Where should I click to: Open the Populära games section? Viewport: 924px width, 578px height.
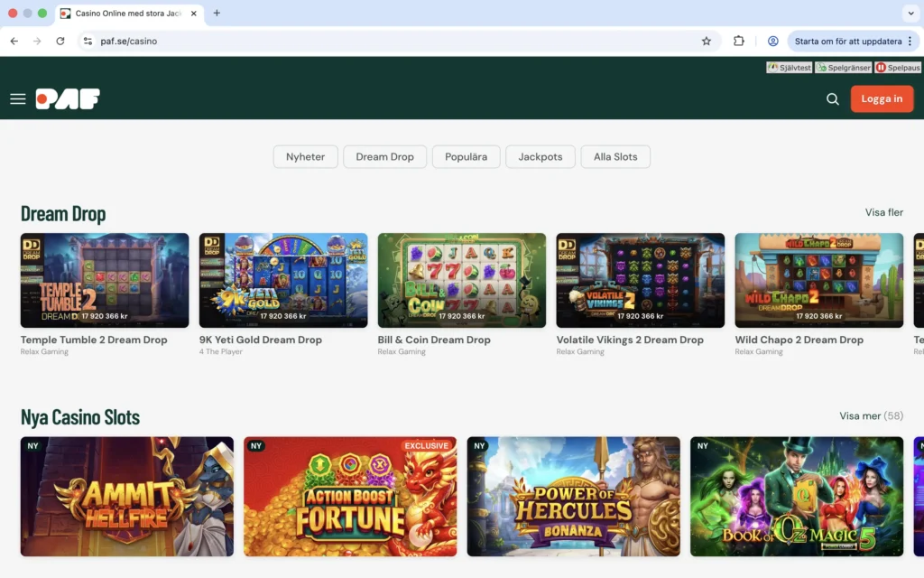[x=466, y=156]
